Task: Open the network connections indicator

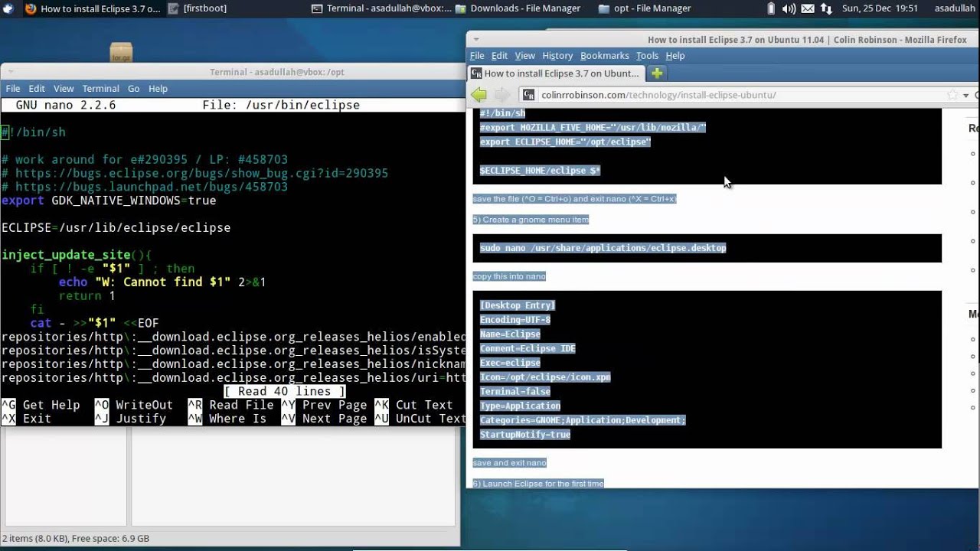Action: click(x=826, y=8)
